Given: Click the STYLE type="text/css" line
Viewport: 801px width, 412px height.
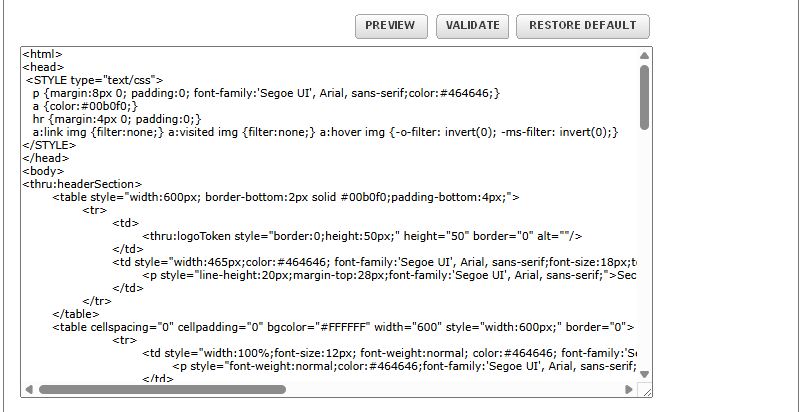Looking at the screenshot, I should click(95, 80).
